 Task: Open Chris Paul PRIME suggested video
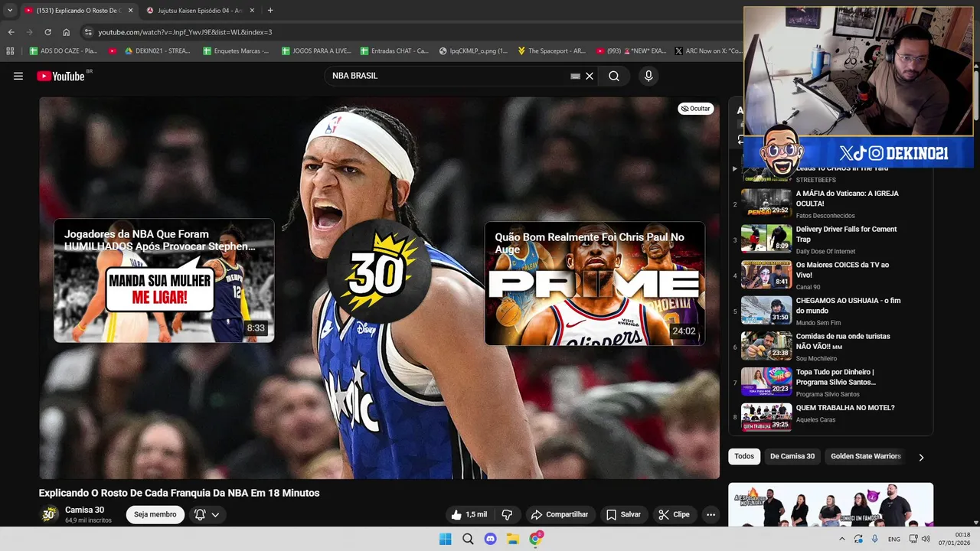pyautogui.click(x=594, y=283)
